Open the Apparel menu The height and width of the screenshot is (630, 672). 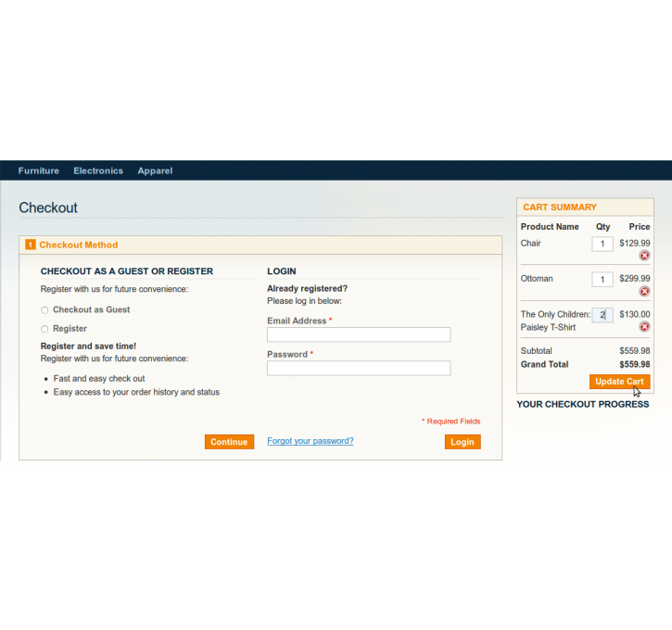tap(155, 170)
